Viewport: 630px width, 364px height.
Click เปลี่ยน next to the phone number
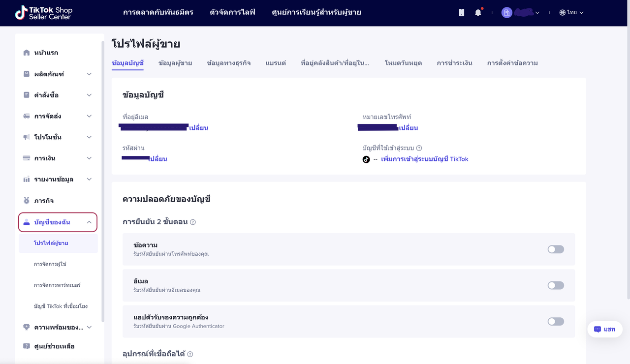[409, 128]
